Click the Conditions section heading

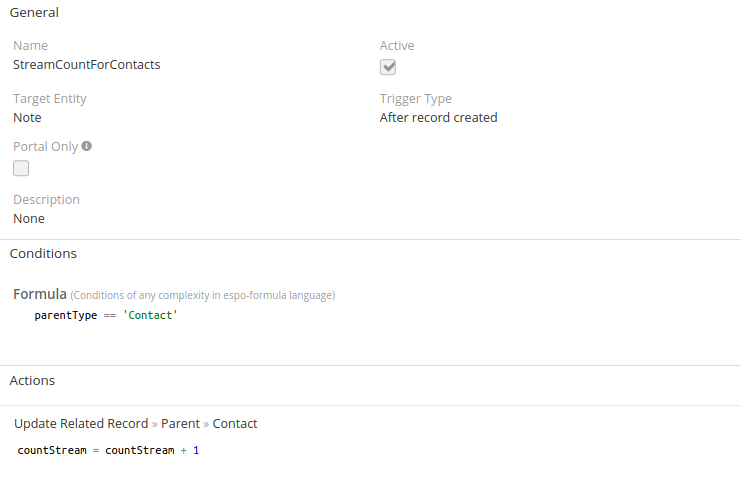pyautogui.click(x=43, y=254)
